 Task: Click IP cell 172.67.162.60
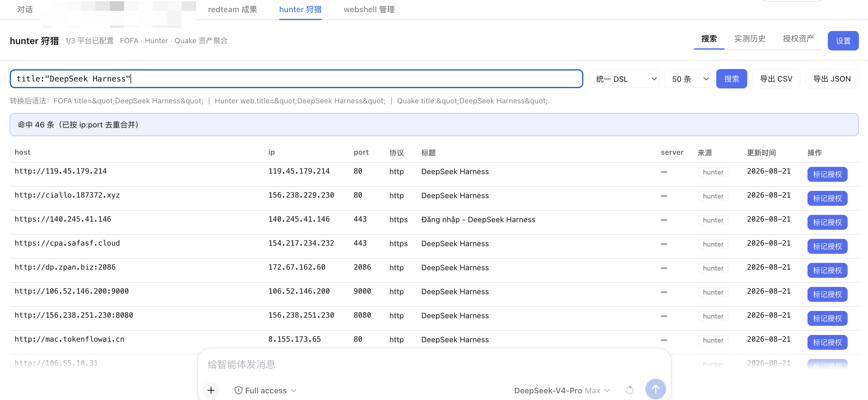coord(297,267)
